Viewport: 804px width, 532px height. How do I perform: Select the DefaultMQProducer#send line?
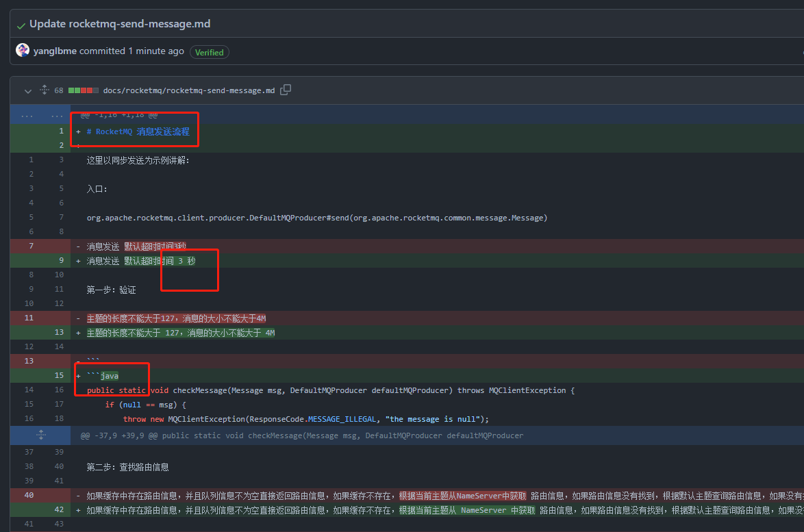(x=317, y=218)
